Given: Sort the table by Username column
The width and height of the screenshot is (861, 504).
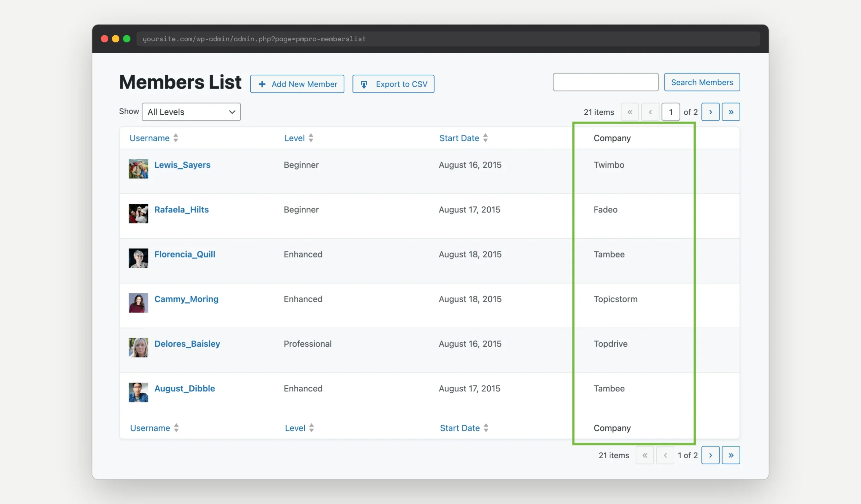Looking at the screenshot, I should [x=150, y=138].
